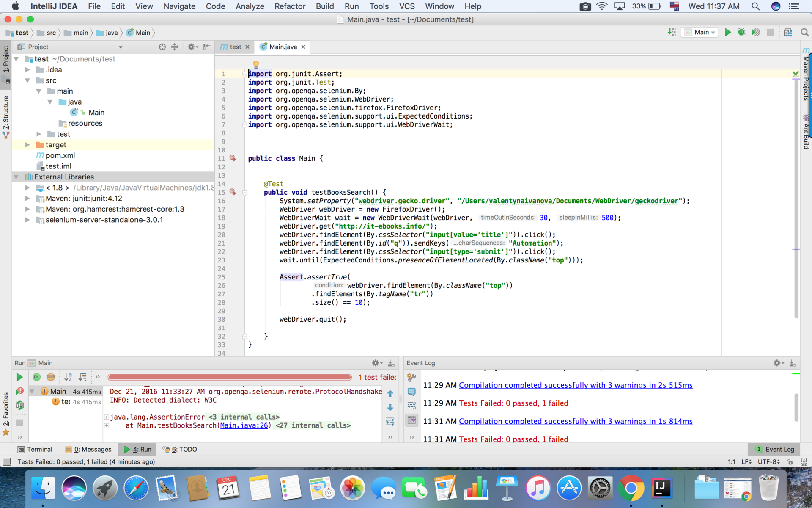
Task: Open Safari from the Dock
Action: (136, 488)
